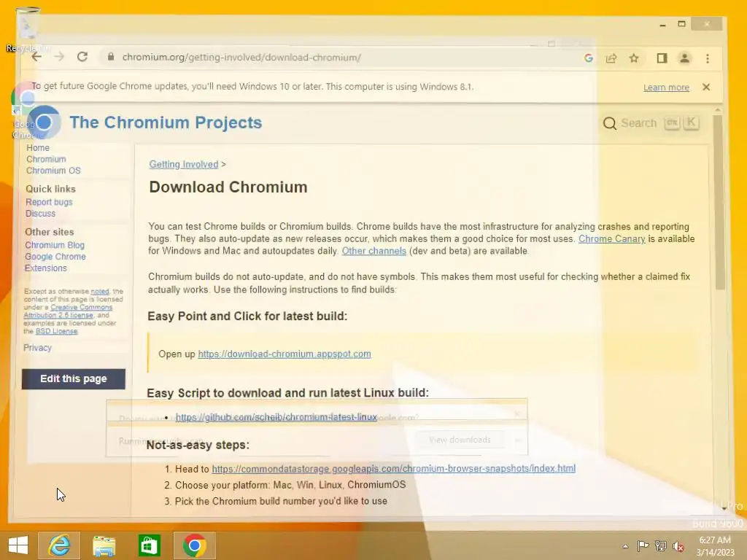This screenshot has width=747, height=560.
Task: Click the muted volume tray icon
Action: tap(678, 546)
